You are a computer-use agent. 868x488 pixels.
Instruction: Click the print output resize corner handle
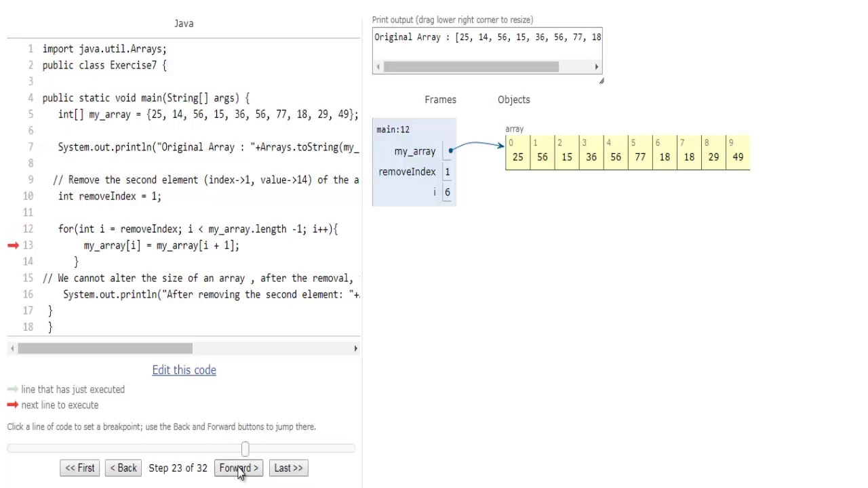pos(601,81)
